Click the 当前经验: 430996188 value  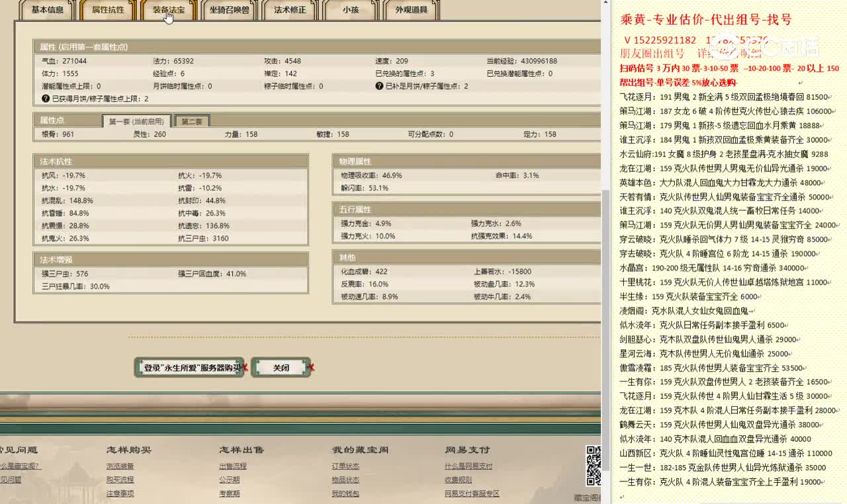521,61
